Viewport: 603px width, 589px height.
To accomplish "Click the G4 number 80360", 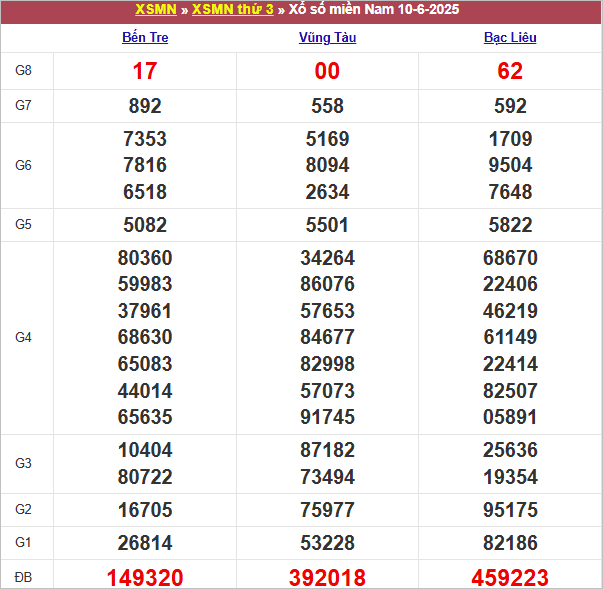I will pyautogui.click(x=145, y=258).
